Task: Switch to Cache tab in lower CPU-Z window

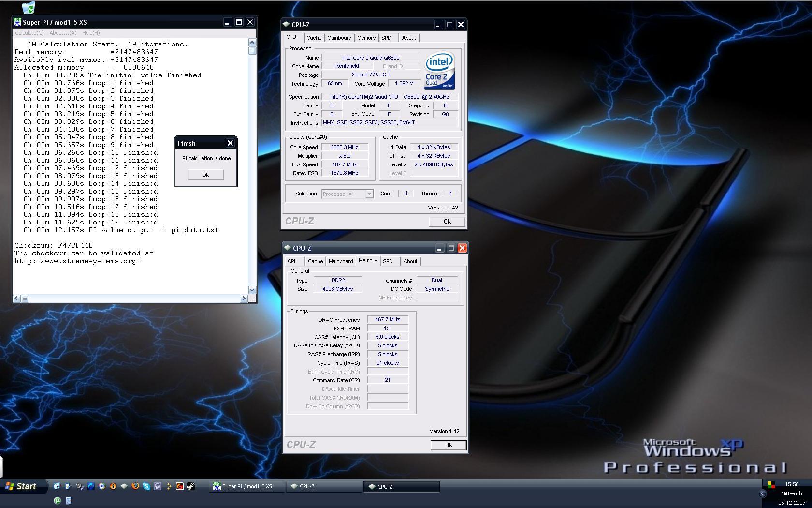Action: coord(316,261)
